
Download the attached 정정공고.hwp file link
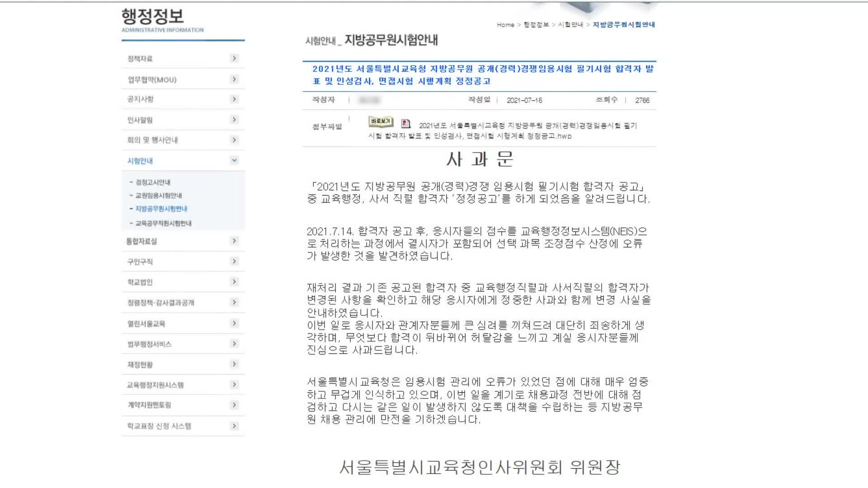click(502, 131)
